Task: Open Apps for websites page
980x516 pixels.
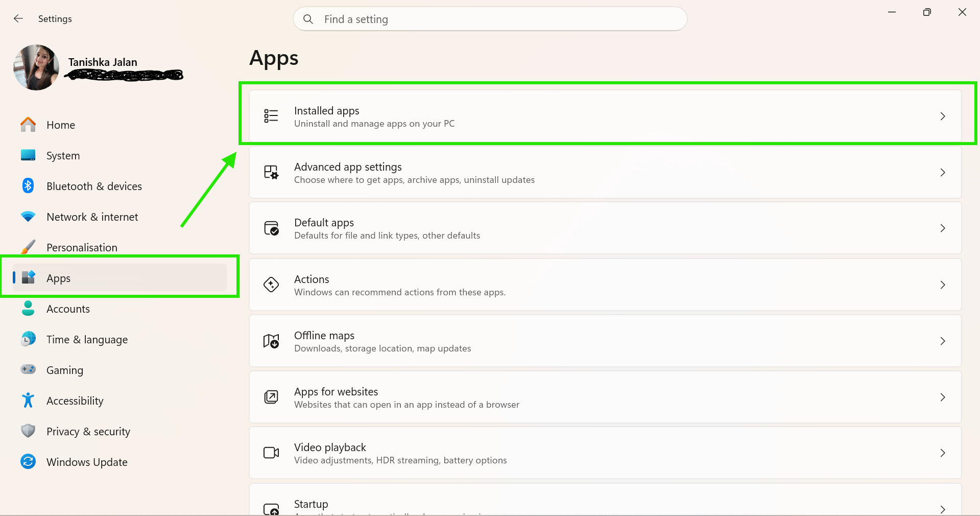Action: [605, 397]
